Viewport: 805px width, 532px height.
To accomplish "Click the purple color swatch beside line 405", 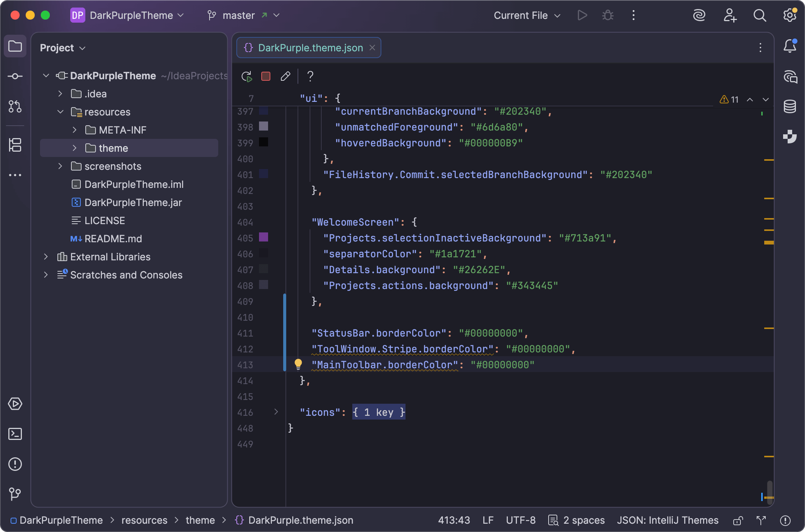I will point(264,238).
